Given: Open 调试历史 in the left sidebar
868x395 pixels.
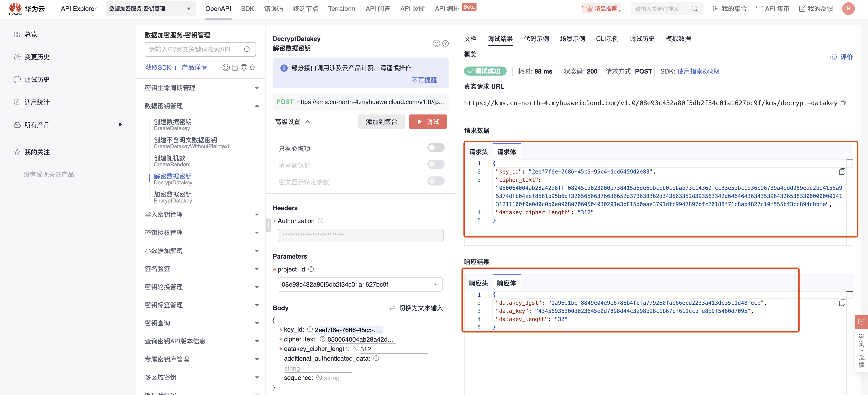Looking at the screenshot, I should (37, 80).
